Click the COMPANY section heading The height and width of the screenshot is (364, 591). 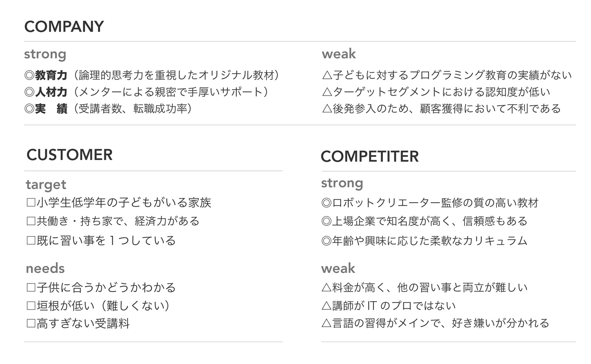[64, 27]
